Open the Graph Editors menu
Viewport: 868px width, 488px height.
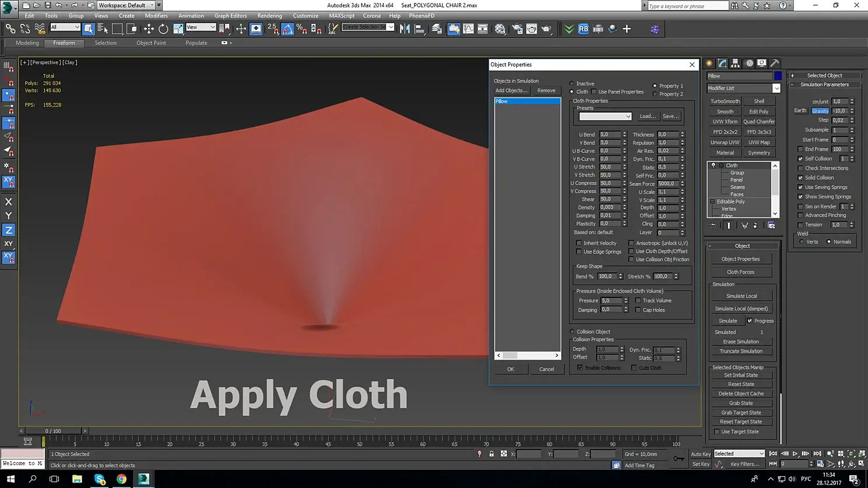click(230, 16)
